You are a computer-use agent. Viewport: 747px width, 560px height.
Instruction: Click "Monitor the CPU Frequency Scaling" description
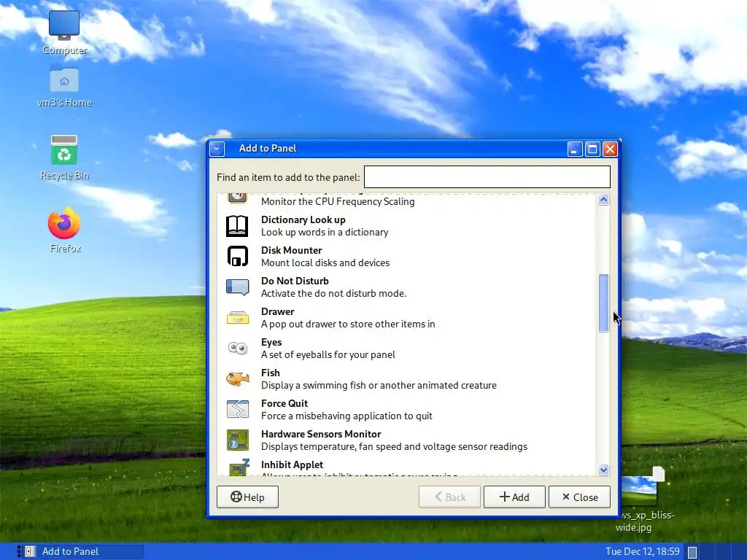(x=338, y=201)
